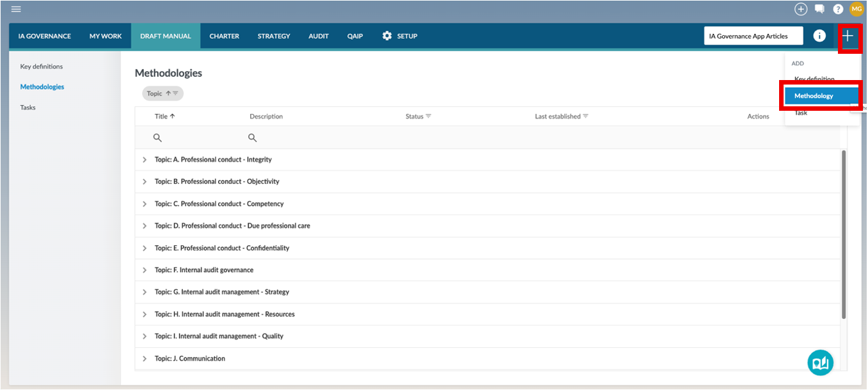The image size is (868, 390).
Task: Expand Topic B. Professional conduct - Objectivity
Action: pos(145,182)
